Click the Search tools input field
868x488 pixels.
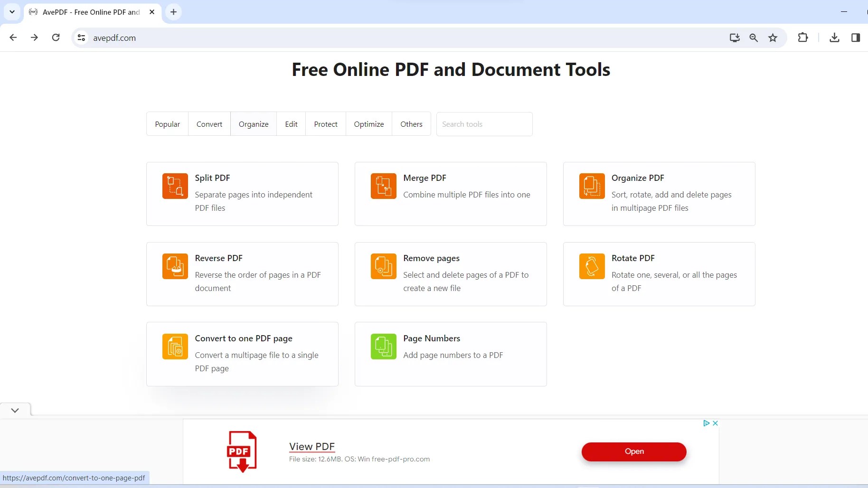tap(484, 124)
